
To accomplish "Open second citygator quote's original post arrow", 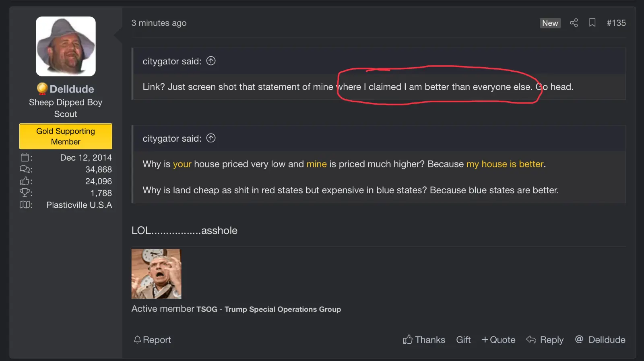I will [211, 138].
